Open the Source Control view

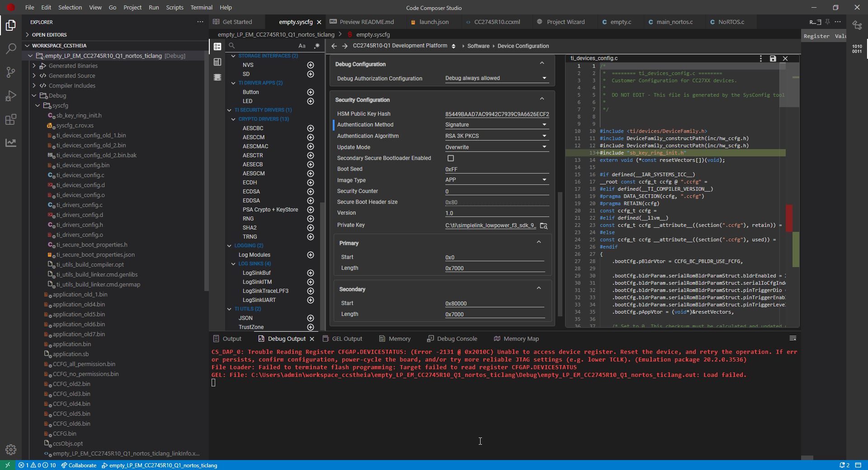[x=11, y=72]
